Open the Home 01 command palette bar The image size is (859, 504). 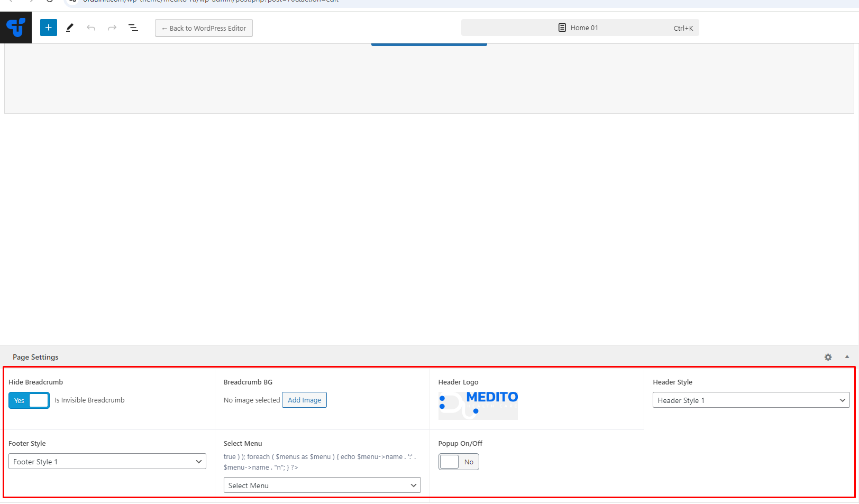580,28
